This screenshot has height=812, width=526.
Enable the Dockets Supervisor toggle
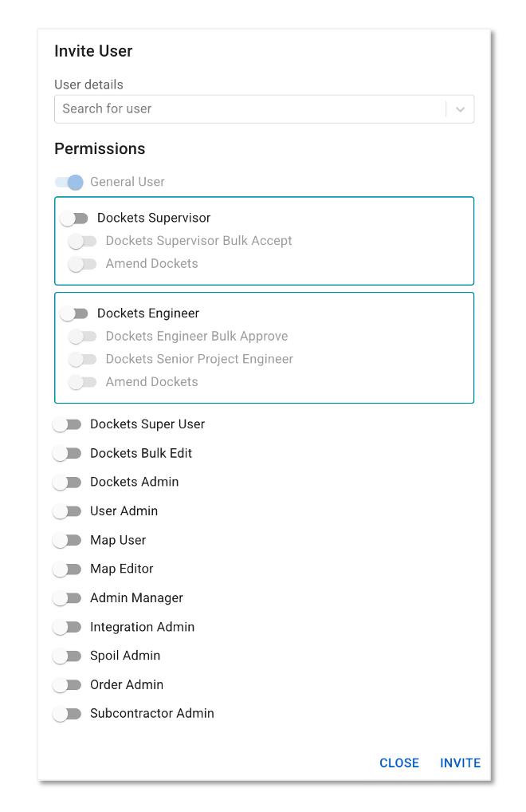coord(74,218)
